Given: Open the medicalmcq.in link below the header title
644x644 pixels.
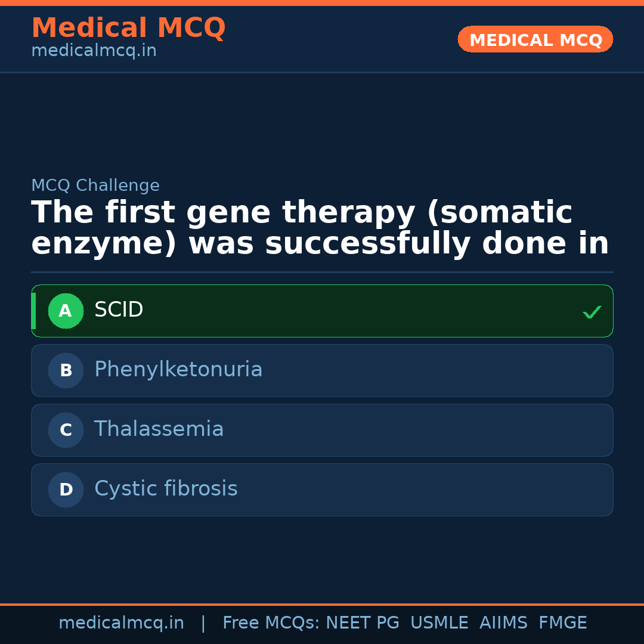Looking at the screenshot, I should coord(94,51).
